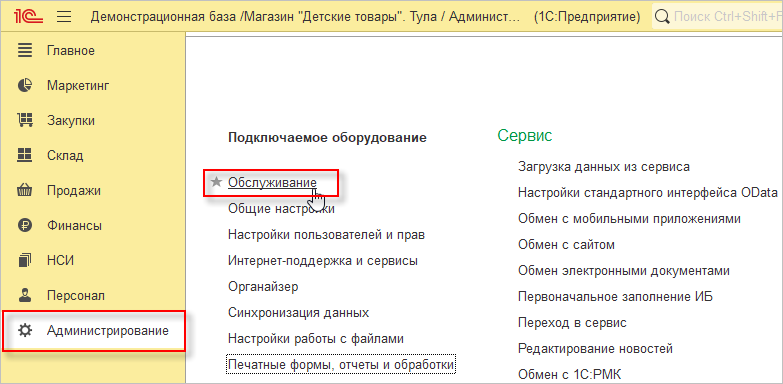Click the Финансы ruble icon
Screen dimensions: 783x384
point(24,225)
